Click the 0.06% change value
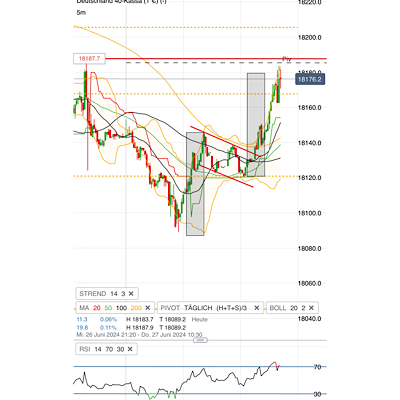Screen dimensions: 400x400 coord(108,319)
